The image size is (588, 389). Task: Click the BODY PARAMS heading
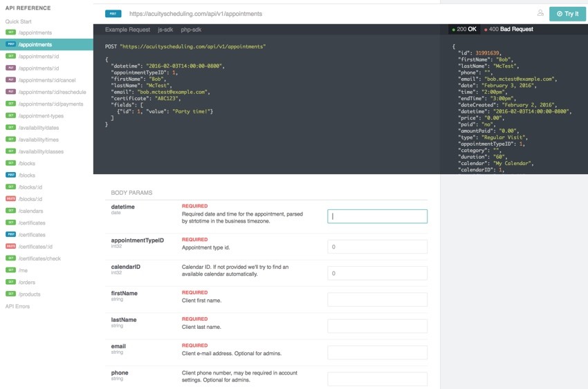131,193
